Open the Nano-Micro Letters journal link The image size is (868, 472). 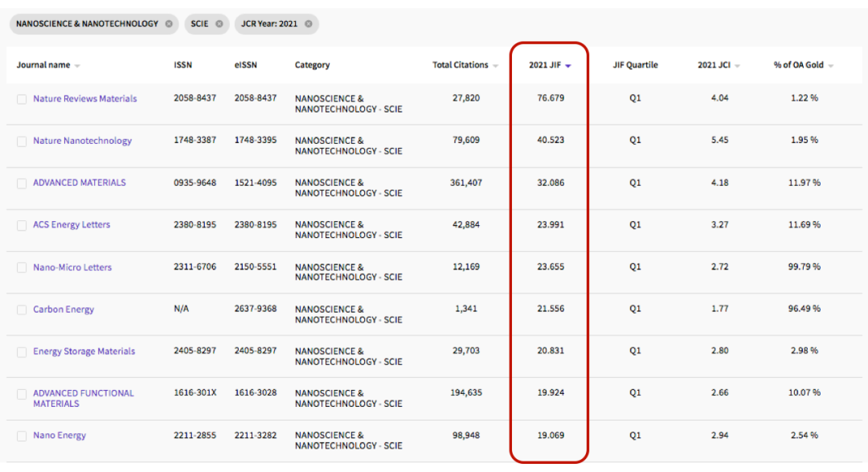(x=72, y=267)
